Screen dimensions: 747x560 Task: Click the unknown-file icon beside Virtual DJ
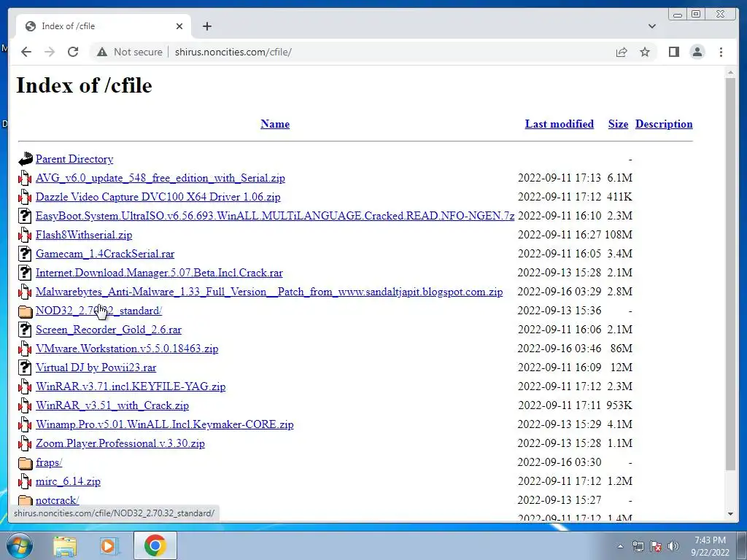[x=25, y=367]
